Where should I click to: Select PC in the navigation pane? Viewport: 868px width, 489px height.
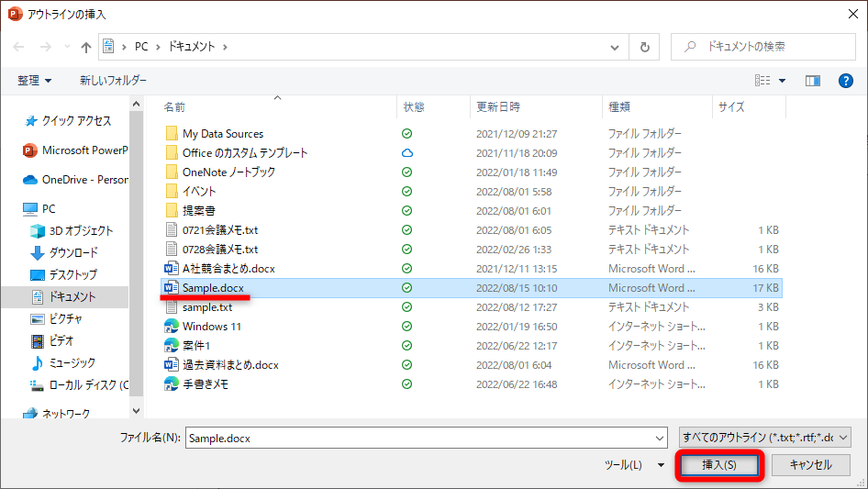pos(39,209)
